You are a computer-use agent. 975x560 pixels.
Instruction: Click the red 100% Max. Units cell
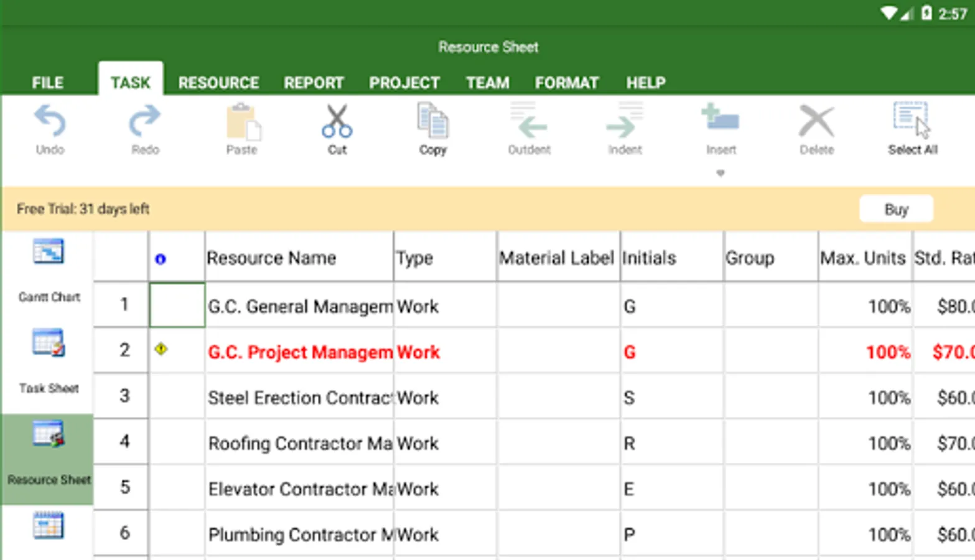[865, 351]
